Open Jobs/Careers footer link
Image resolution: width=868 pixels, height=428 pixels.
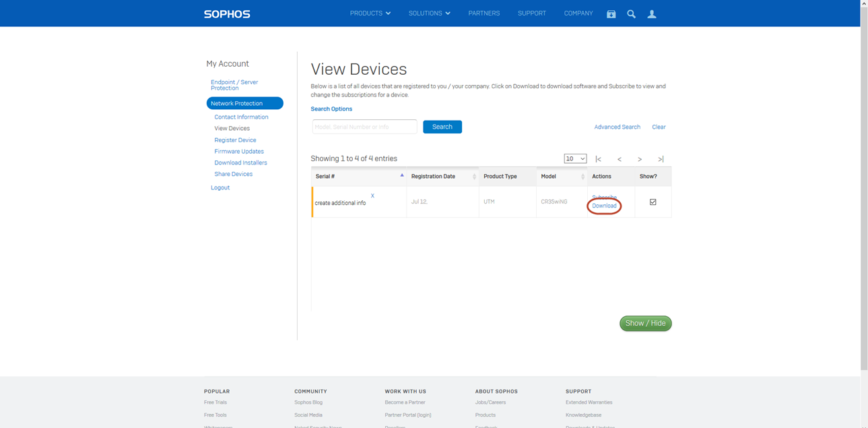[x=490, y=402]
